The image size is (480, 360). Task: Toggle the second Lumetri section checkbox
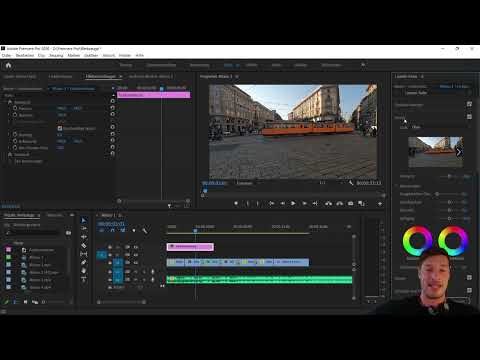pyautogui.click(x=469, y=116)
